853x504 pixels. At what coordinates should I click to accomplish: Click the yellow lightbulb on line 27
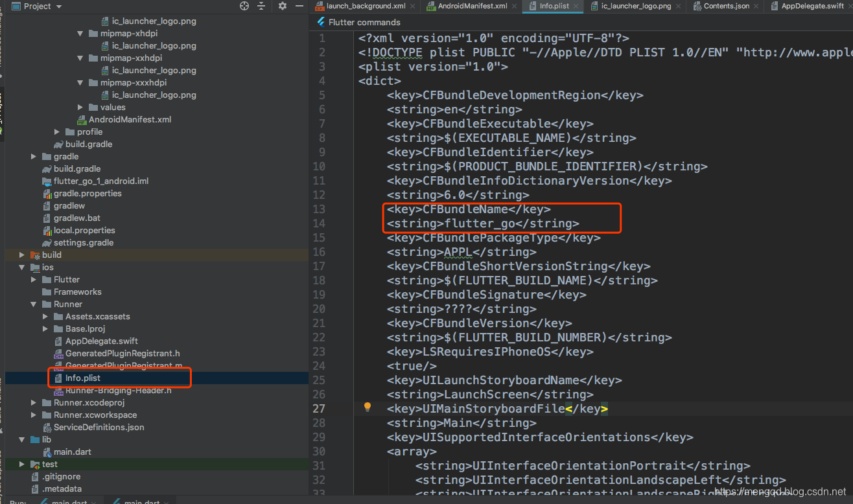(x=368, y=407)
